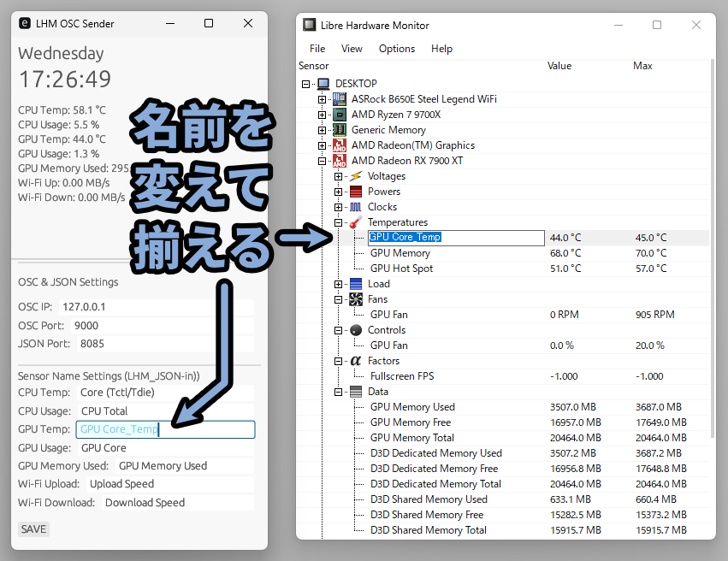Image resolution: width=728 pixels, height=561 pixels.
Task: Open the Options menu
Action: coord(396,49)
